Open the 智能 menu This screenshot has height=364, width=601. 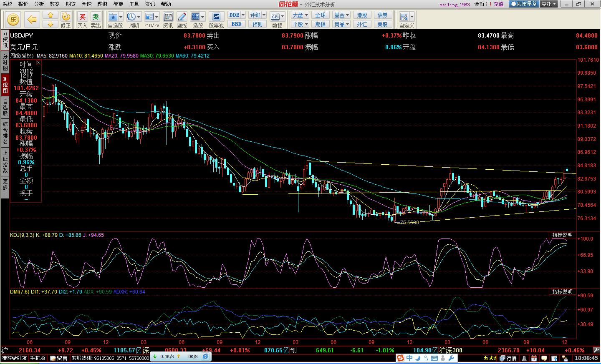[118, 4]
